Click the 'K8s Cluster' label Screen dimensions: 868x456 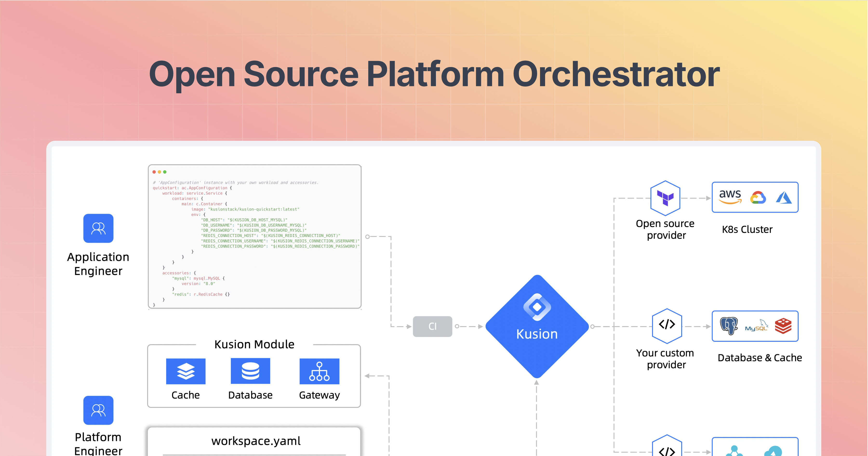[x=747, y=229]
